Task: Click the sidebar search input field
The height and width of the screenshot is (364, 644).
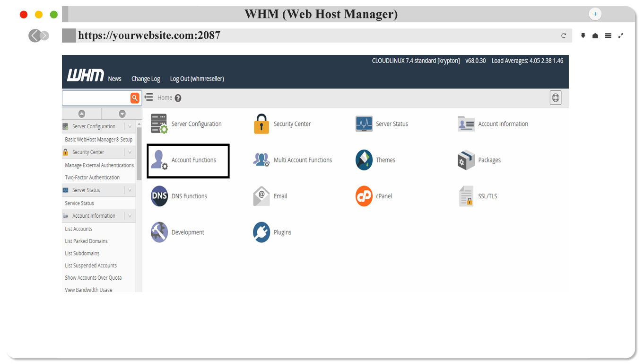Action: tap(96, 98)
